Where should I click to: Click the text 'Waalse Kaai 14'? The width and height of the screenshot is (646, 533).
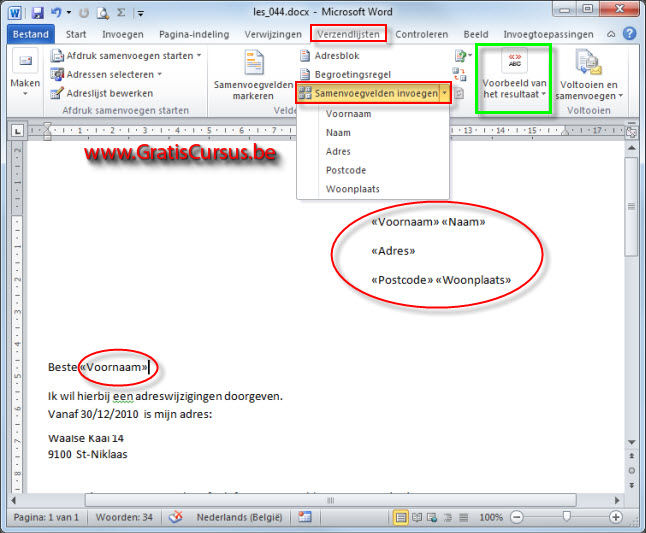point(86,438)
